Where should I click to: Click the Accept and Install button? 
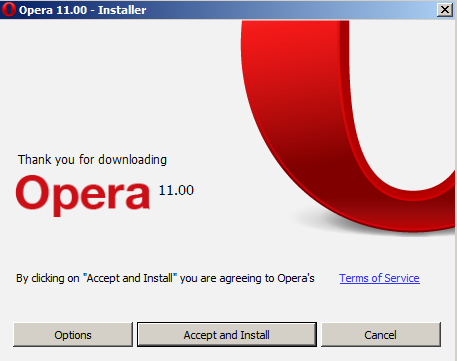(227, 335)
